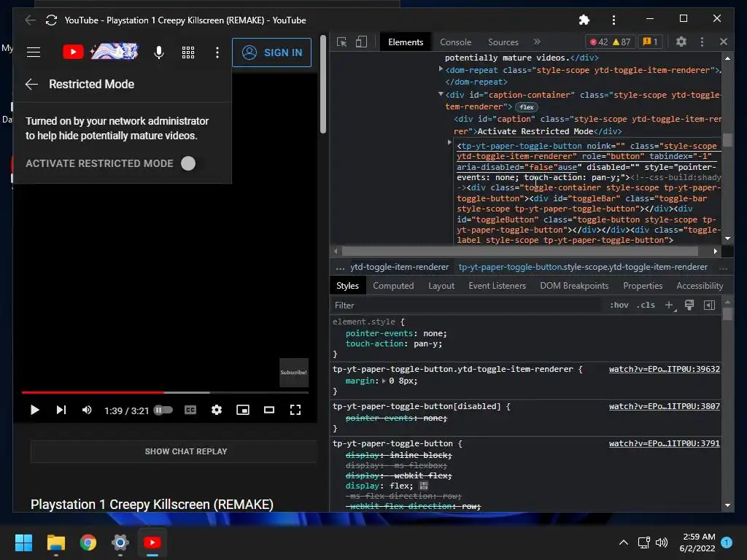Toggle rendering emulations paintbrush icon
The height and width of the screenshot is (560, 747).
[x=689, y=306]
